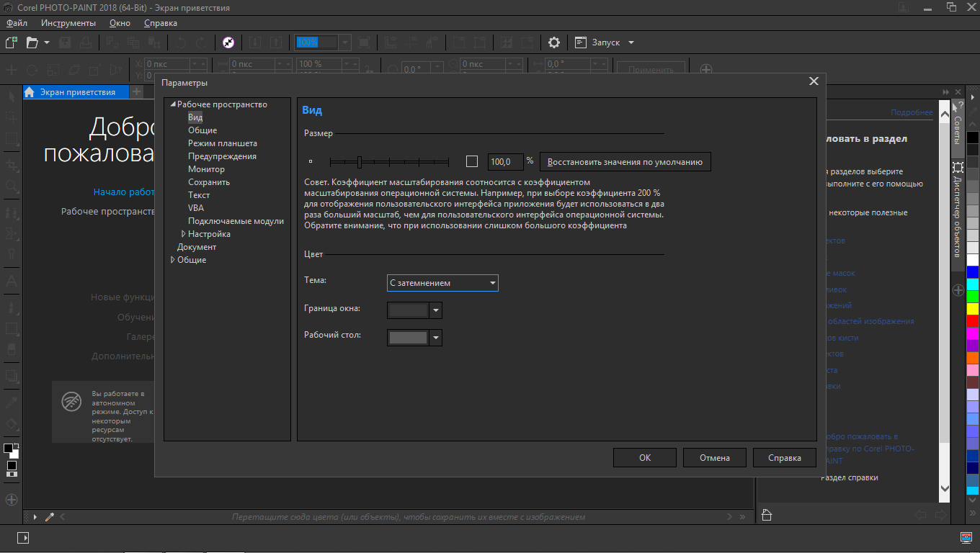The height and width of the screenshot is (553, 980).
Task: Open the Граница окна color dropdown
Action: tap(435, 310)
